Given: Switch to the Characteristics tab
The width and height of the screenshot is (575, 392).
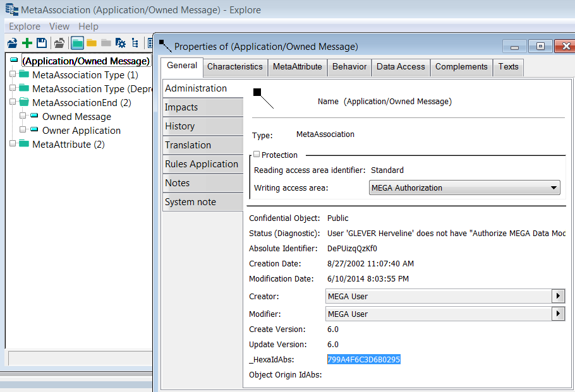Looking at the screenshot, I should point(234,67).
